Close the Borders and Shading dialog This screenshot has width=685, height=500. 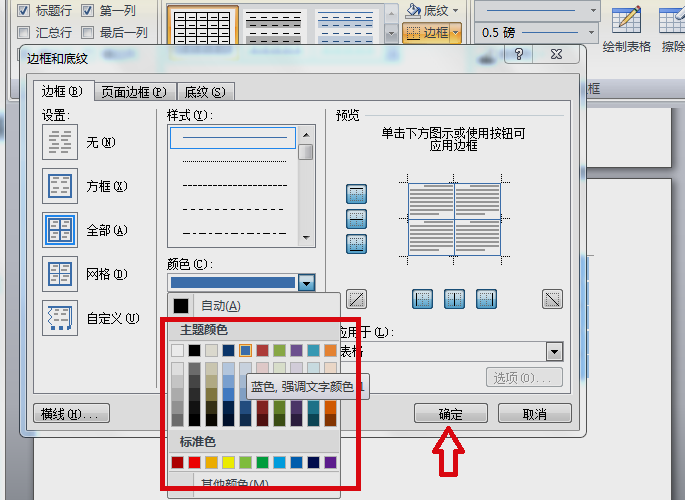556,54
